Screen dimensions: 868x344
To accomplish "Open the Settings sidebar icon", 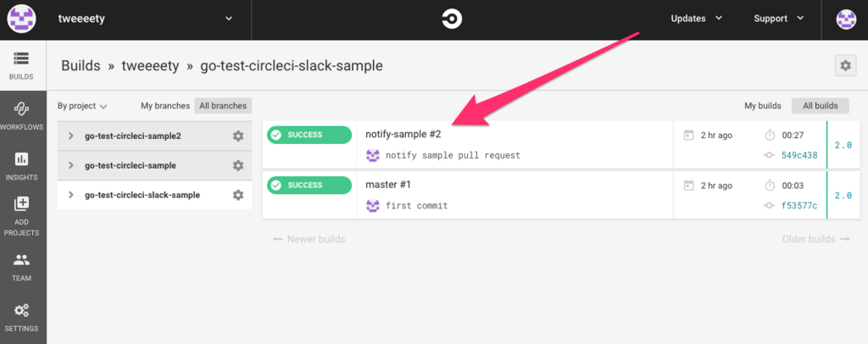I will [22, 315].
